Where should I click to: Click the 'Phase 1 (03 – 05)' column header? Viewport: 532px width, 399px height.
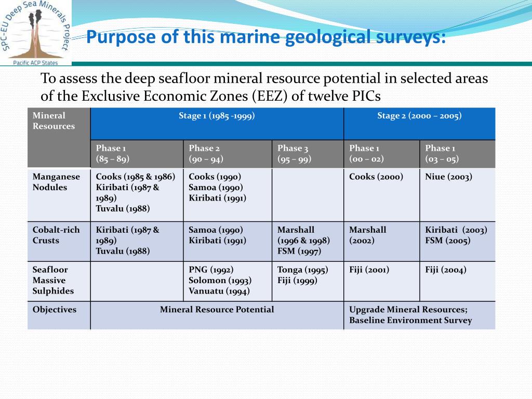pos(457,154)
